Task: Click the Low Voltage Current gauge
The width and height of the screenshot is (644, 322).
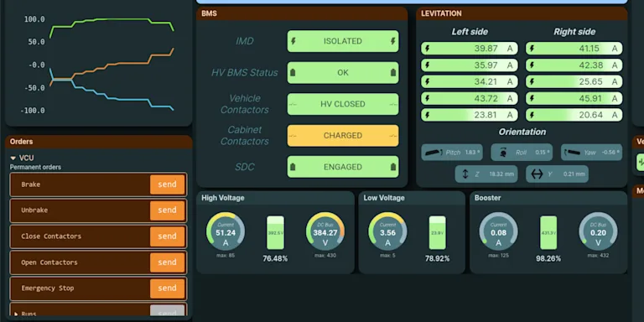Action: coord(387,231)
